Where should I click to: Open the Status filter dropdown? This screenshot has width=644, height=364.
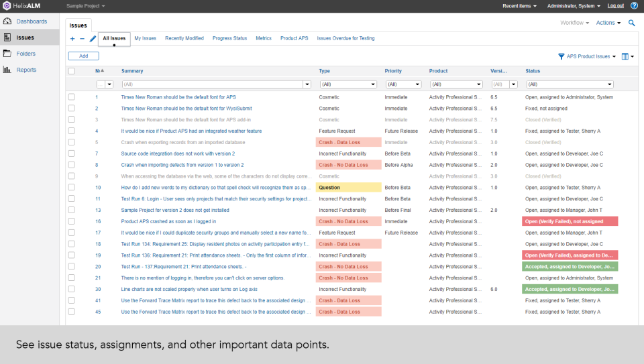(x=610, y=84)
